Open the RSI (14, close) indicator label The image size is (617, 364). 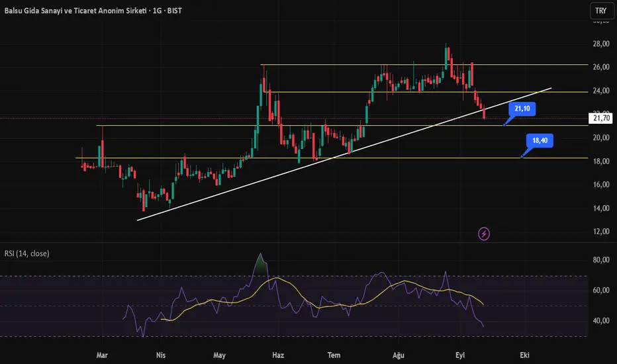(26, 253)
